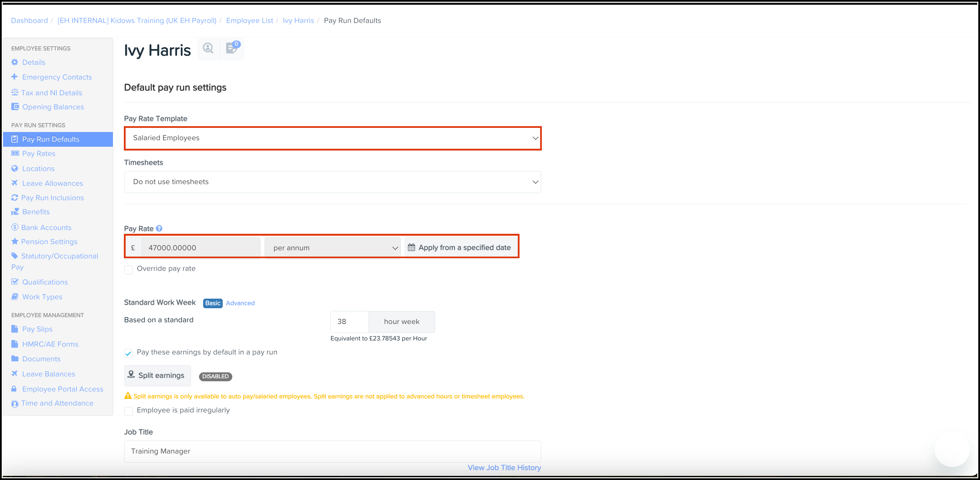Click the employee search magnifier icon
The image size is (980, 480).
tap(208, 48)
